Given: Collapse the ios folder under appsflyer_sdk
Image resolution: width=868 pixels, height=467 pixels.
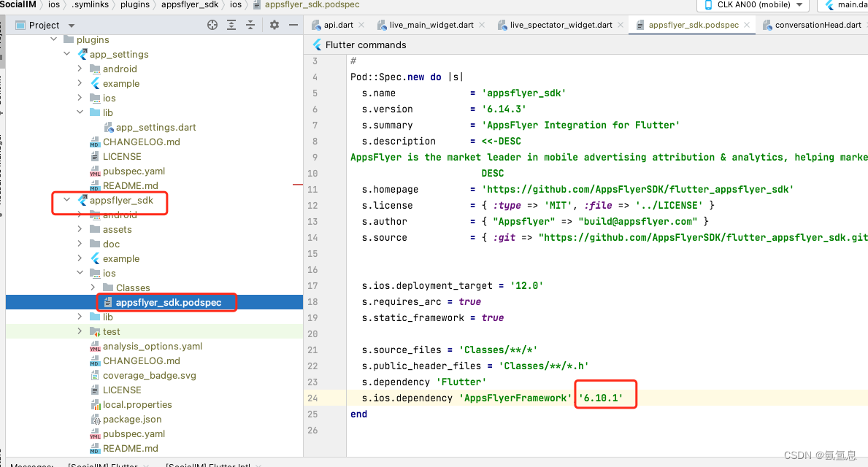Looking at the screenshot, I should coord(80,273).
